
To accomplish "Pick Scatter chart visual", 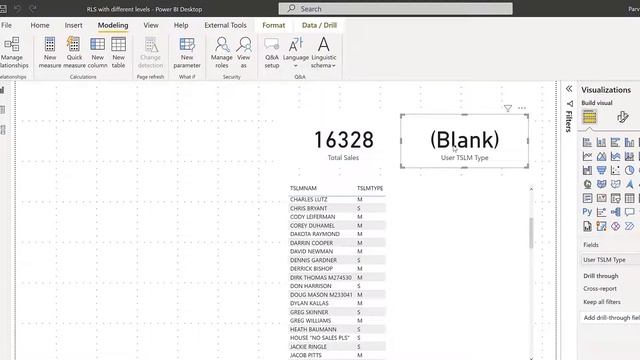I will coord(616,170).
